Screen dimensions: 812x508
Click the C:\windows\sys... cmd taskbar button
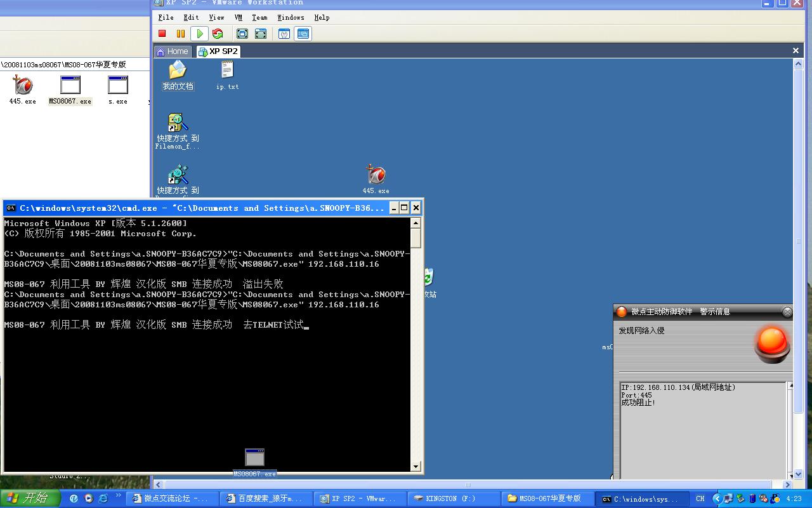[x=643, y=498]
